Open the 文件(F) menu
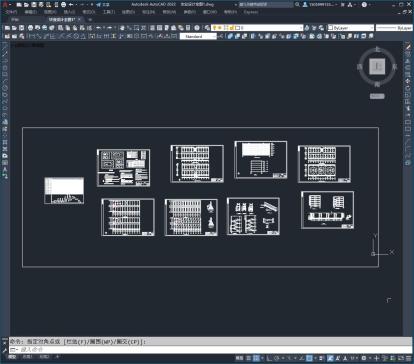The width and height of the screenshot is (414, 364). [x=11, y=12]
